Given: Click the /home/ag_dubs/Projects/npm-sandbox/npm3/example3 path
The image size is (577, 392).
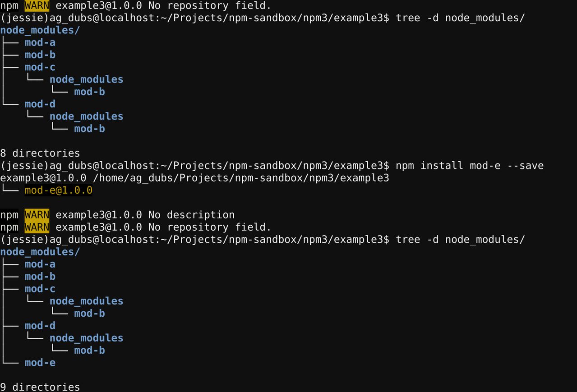Looking at the screenshot, I should point(244,178).
